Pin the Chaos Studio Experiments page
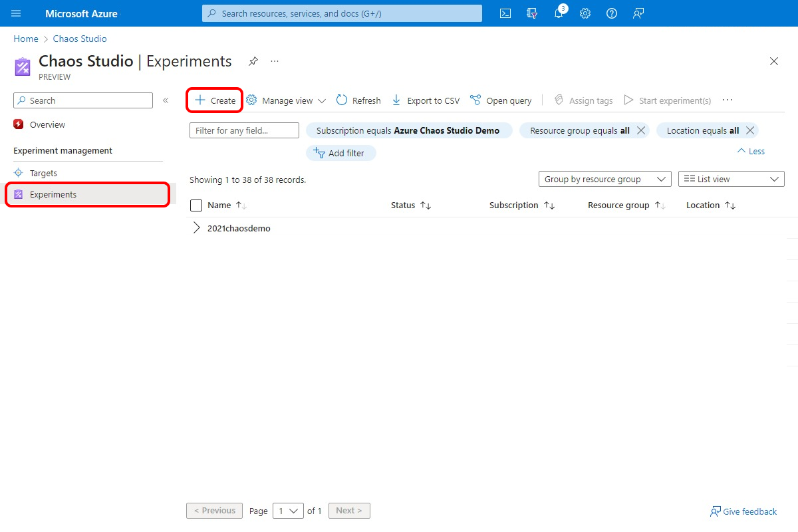 click(253, 61)
